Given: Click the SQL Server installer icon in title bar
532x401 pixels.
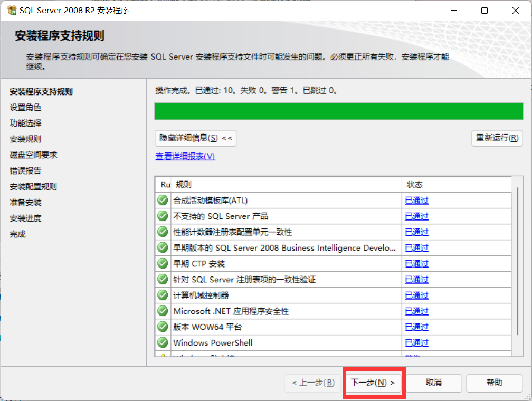Looking at the screenshot, I should coord(10,11).
